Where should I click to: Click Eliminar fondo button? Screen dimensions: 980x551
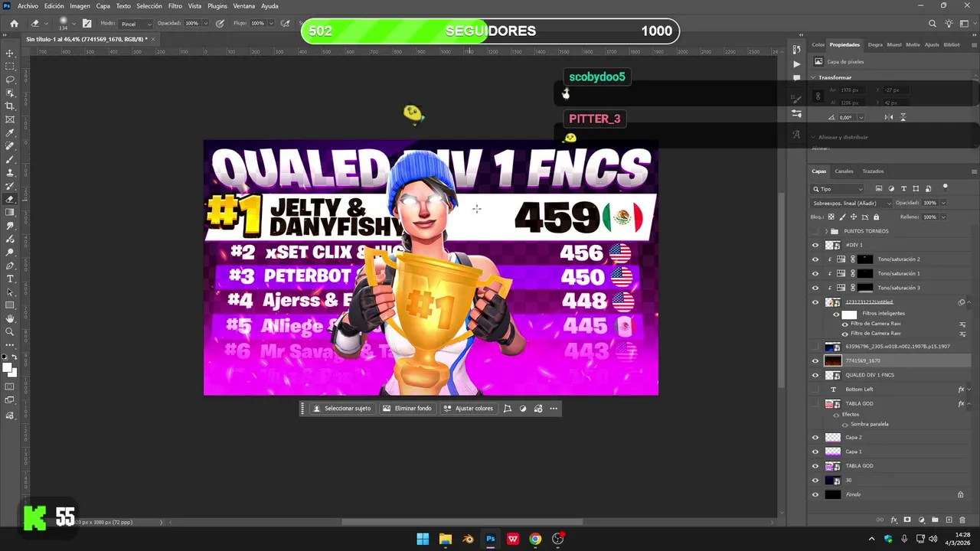(x=407, y=409)
